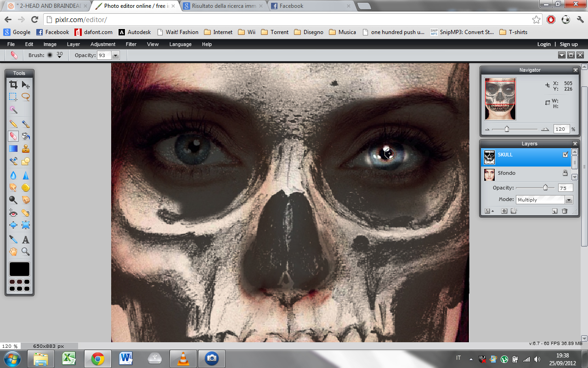This screenshot has height=368, width=588.
Task: Switch to the Facebook browser tab
Action: (x=311, y=6)
